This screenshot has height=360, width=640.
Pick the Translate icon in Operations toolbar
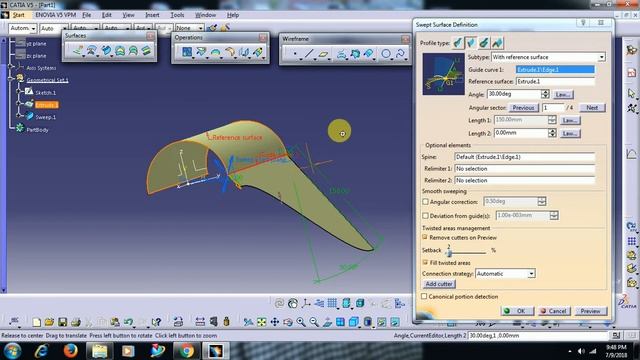point(244,52)
